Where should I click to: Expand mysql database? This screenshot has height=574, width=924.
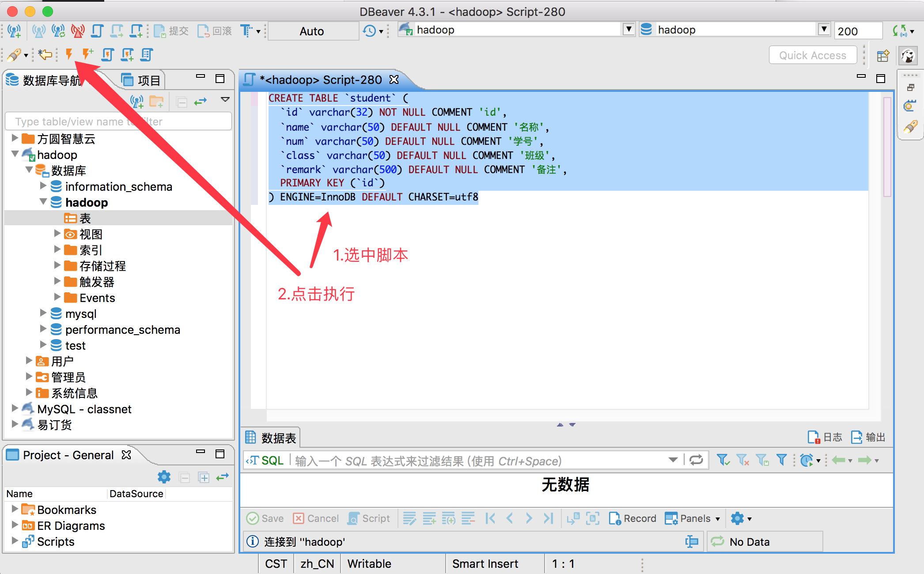[x=43, y=313]
